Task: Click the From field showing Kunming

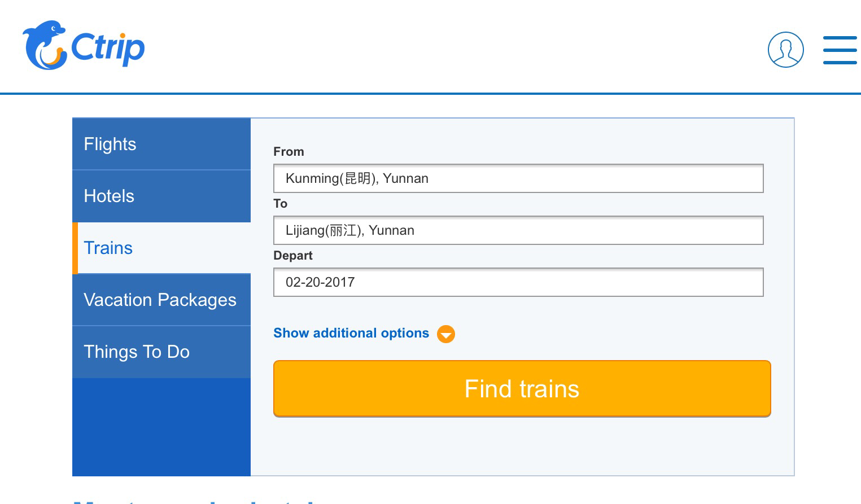Action: pyautogui.click(x=518, y=178)
